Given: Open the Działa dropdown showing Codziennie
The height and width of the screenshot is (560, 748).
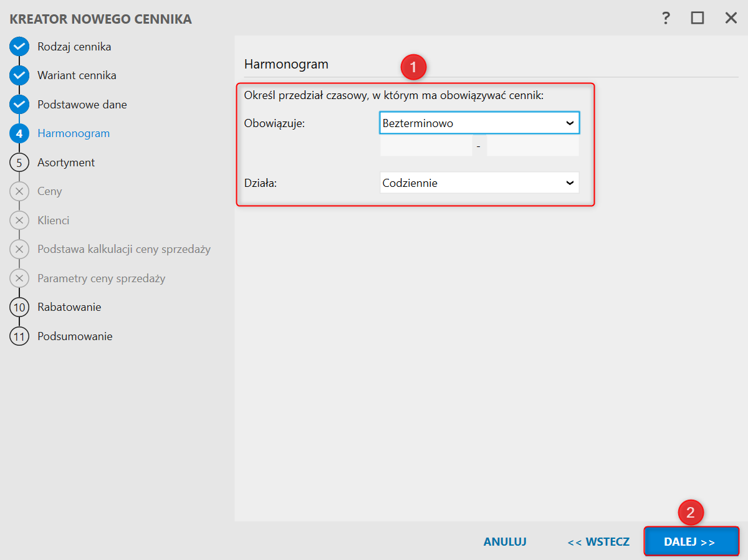Looking at the screenshot, I should point(479,183).
